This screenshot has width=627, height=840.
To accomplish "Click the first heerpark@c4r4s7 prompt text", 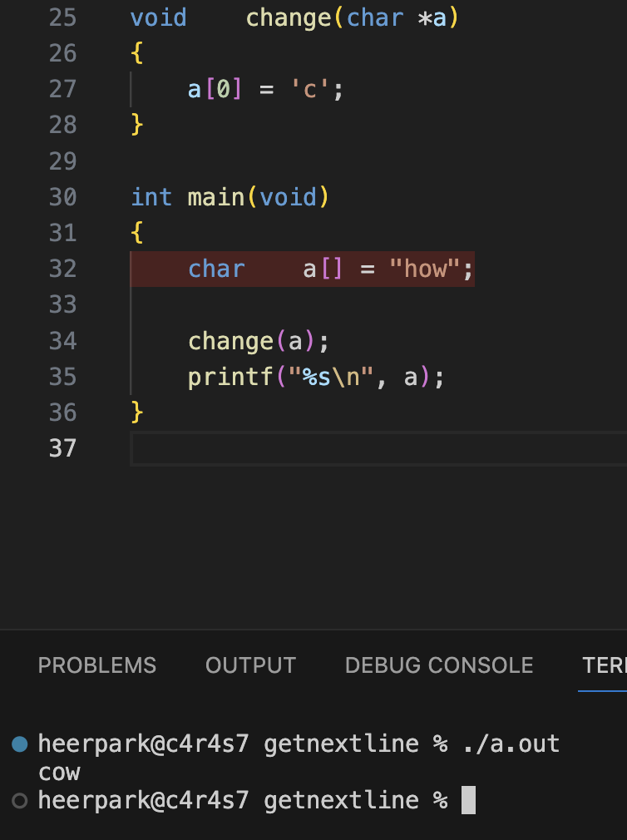I will coord(144,744).
